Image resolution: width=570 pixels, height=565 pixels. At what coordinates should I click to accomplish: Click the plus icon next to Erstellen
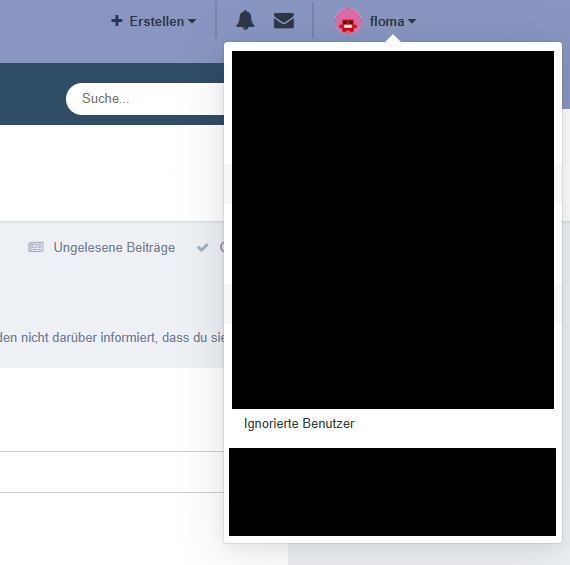[x=117, y=21]
